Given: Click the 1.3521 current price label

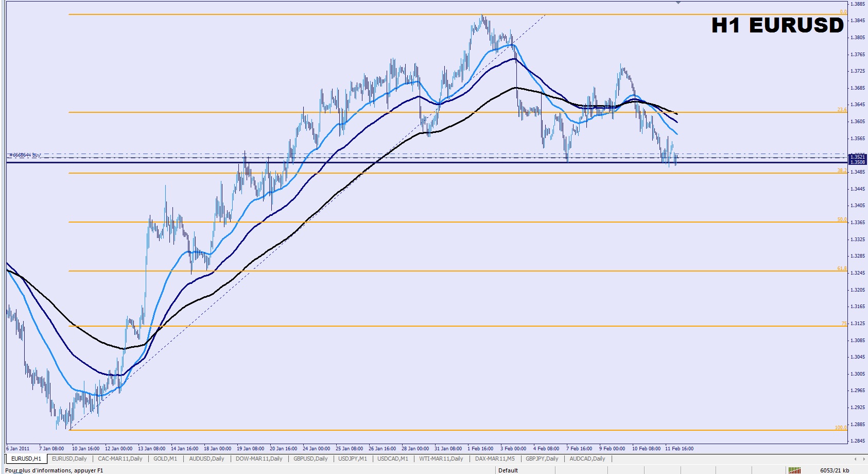Looking at the screenshot, I should (x=857, y=157).
